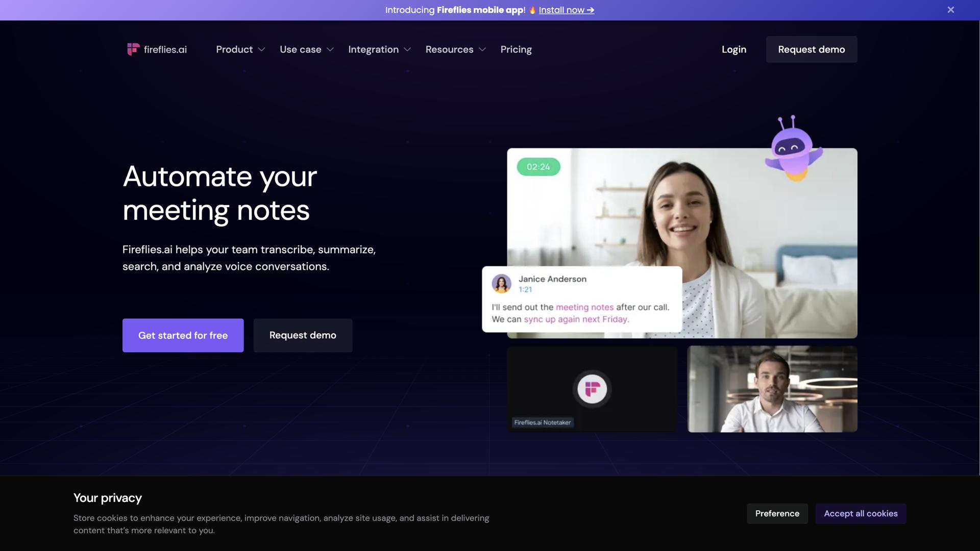Open the Pricing page
Screen dimensions: 980x551
pos(516,49)
